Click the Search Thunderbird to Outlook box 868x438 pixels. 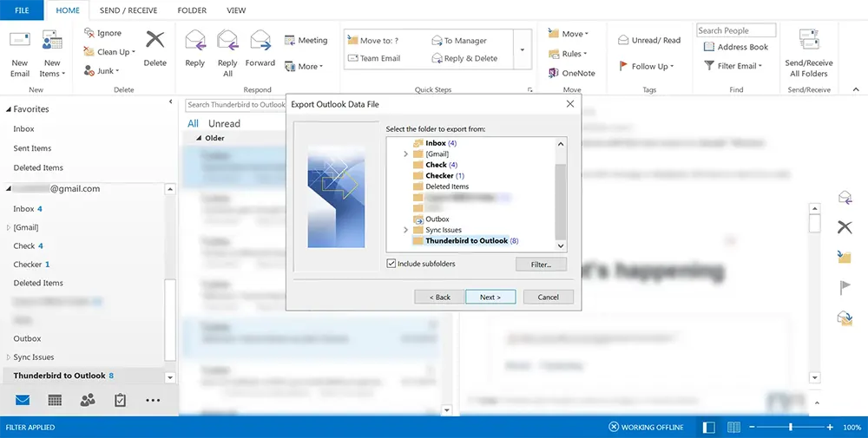click(236, 105)
